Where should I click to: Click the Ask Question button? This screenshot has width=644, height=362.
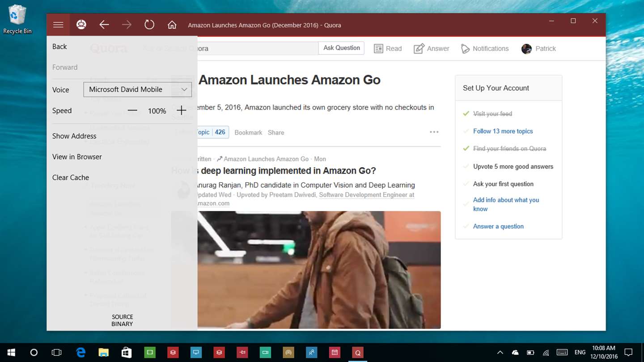point(342,48)
